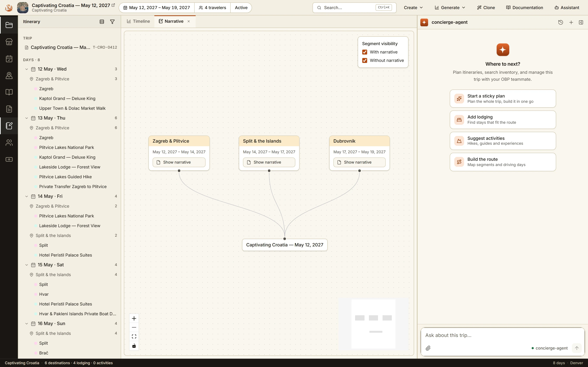Click the Ask about this trip field
This screenshot has height=367, width=588.
(502, 335)
